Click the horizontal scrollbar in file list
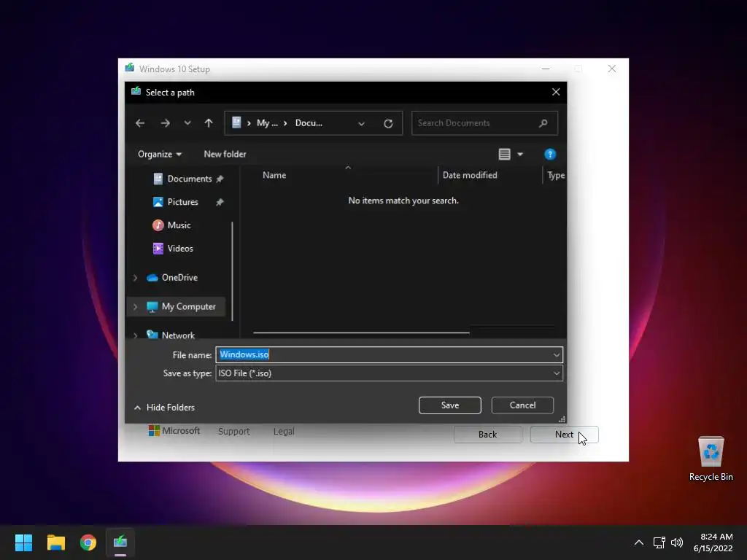747x560 pixels. 361,332
